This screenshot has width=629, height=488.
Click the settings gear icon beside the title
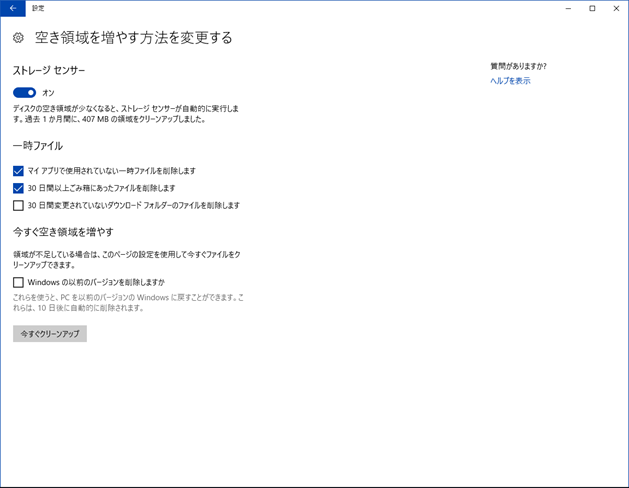pyautogui.click(x=18, y=38)
